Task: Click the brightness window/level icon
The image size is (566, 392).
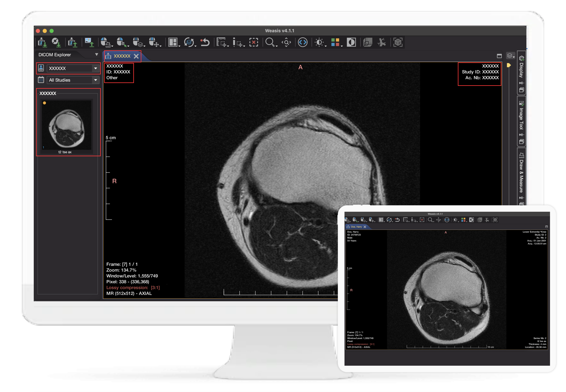Action: tap(319, 42)
